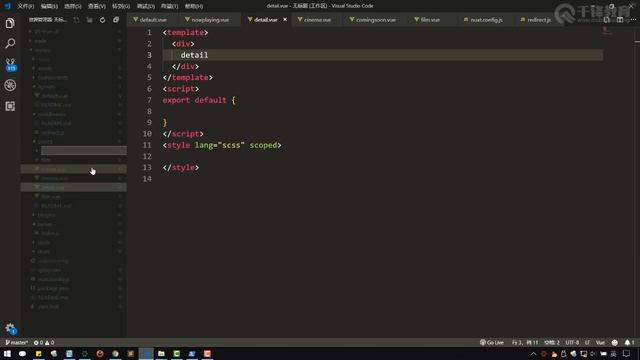
Task: Open the Manage gear at activity bar bottom
Action: tap(10, 328)
